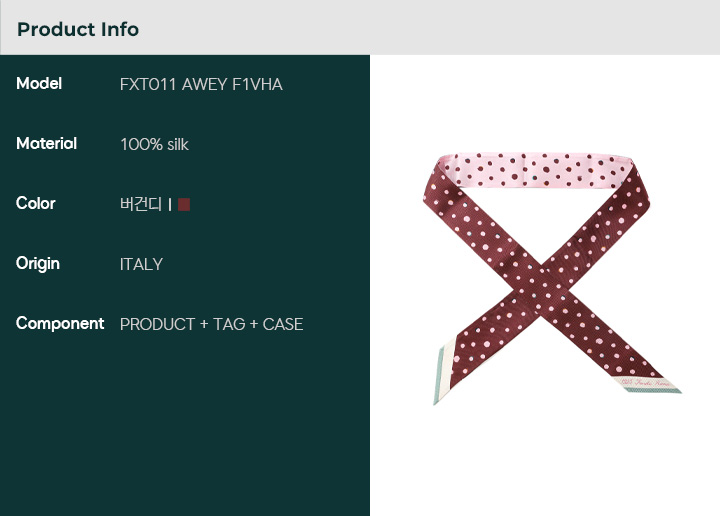This screenshot has height=516, width=720.
Task: Click the Korean color name 버건디
Action: 140,204
